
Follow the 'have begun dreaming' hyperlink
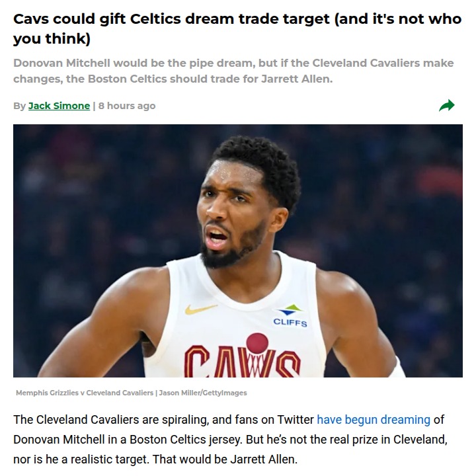374,420
